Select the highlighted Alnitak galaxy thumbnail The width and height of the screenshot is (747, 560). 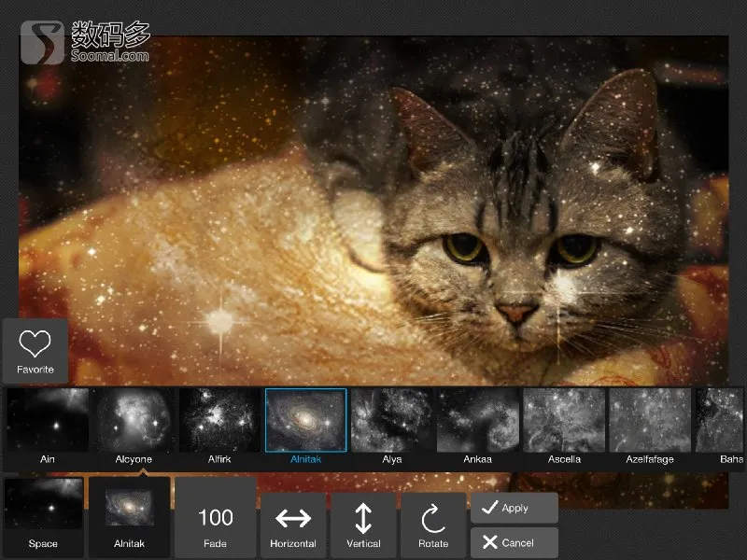[x=306, y=420]
